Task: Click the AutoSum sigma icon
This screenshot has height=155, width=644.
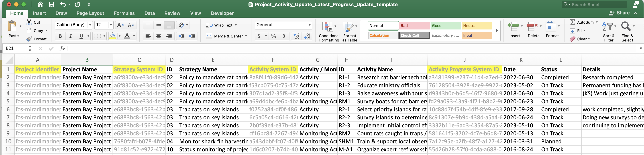Action: (572, 22)
